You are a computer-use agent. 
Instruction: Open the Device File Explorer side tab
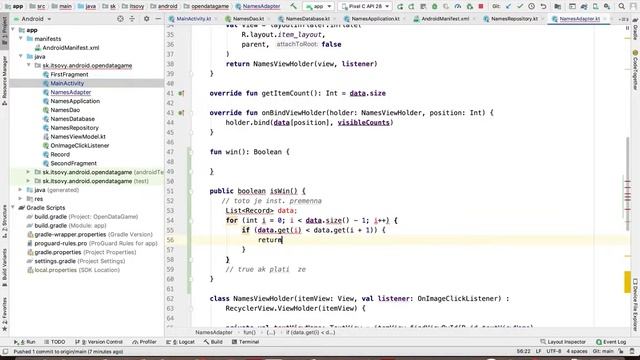click(636, 305)
